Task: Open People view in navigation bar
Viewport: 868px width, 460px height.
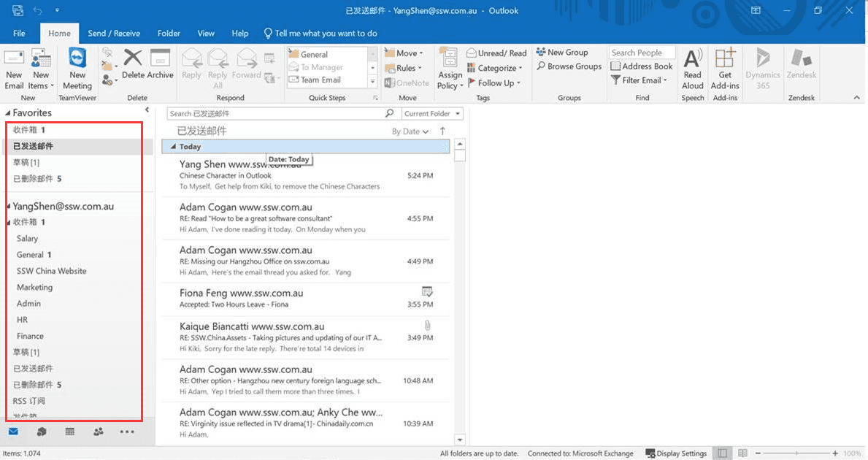Action: click(x=98, y=432)
